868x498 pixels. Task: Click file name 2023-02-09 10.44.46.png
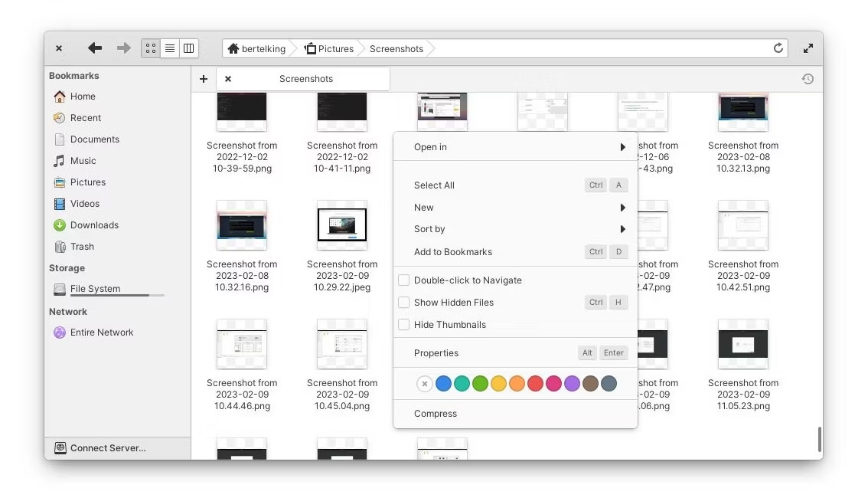coord(242,395)
